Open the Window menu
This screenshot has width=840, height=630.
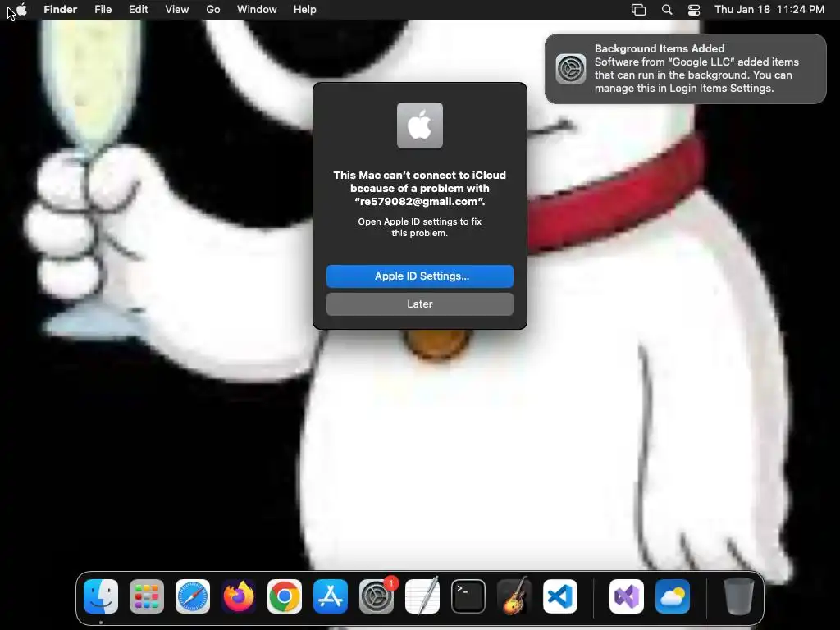(x=257, y=10)
